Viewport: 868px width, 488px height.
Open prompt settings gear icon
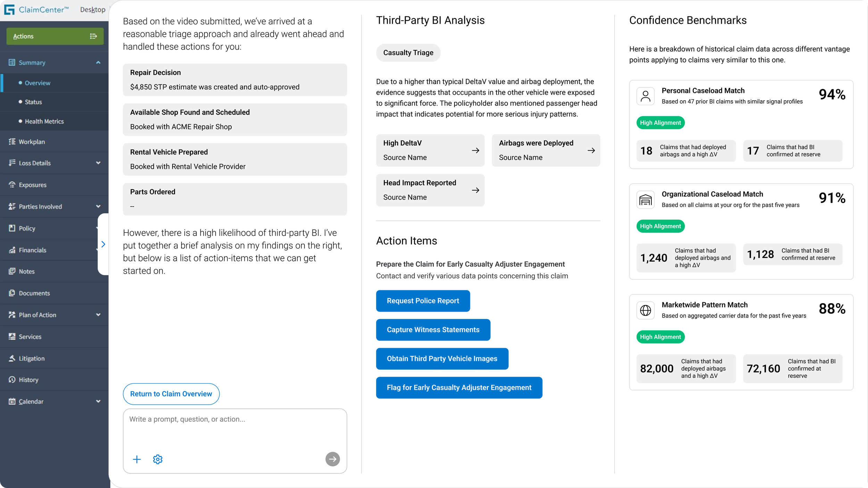tap(158, 459)
